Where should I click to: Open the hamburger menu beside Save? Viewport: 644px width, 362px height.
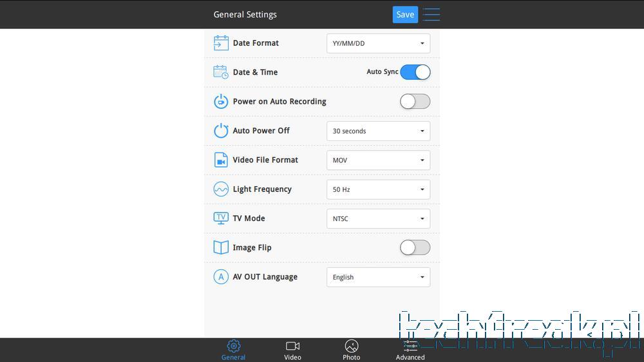click(x=431, y=14)
